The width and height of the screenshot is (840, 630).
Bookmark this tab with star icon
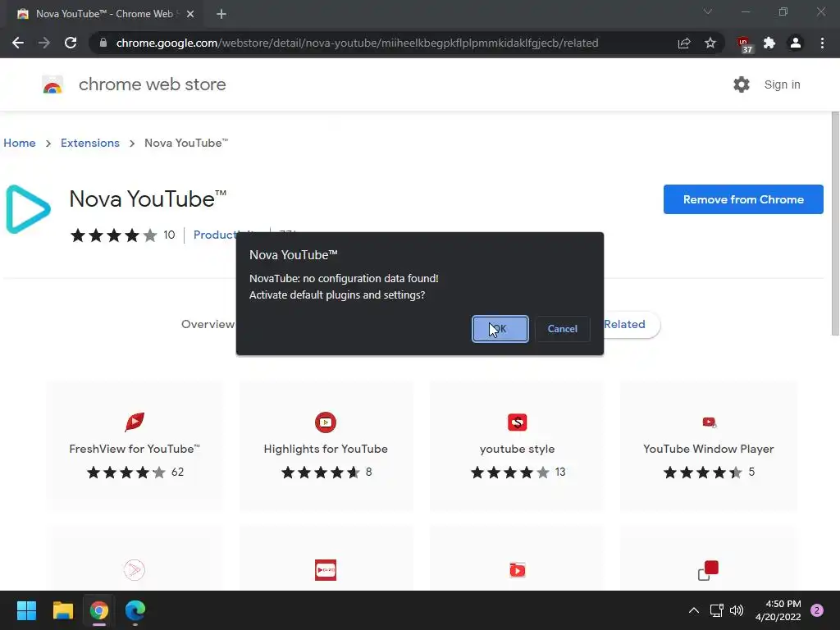coord(710,43)
